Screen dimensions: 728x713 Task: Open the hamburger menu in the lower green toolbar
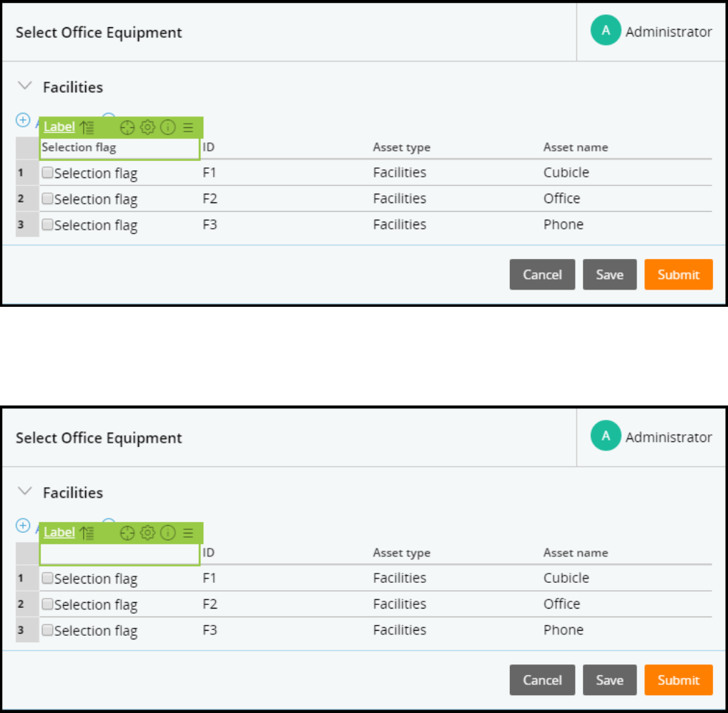coord(188,533)
